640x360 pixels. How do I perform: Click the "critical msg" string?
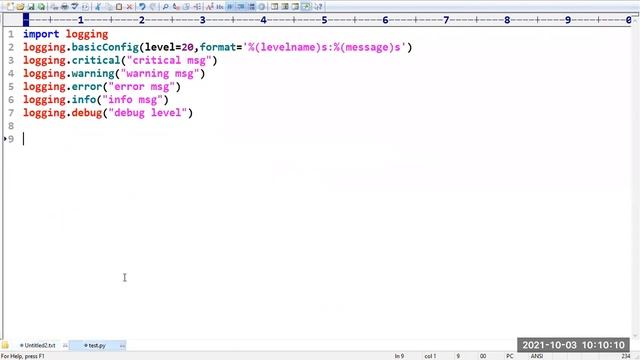coord(169,60)
